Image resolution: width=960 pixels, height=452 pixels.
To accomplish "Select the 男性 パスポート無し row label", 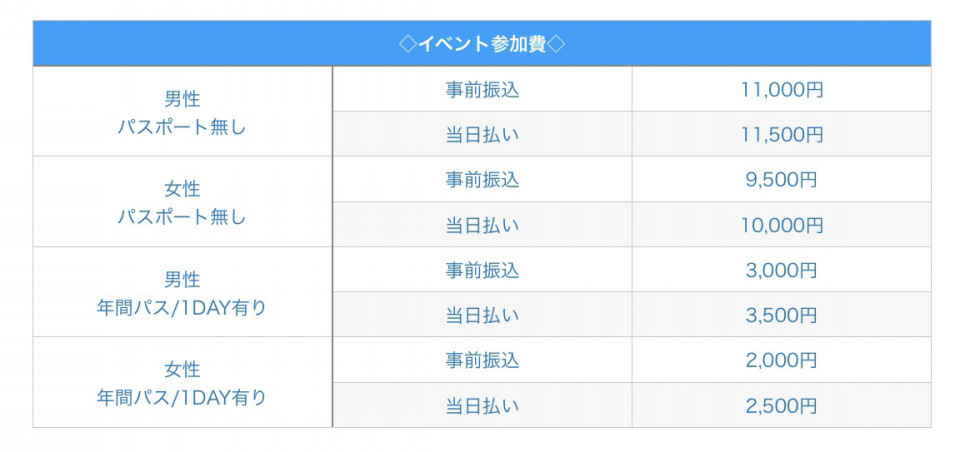I will (x=182, y=111).
